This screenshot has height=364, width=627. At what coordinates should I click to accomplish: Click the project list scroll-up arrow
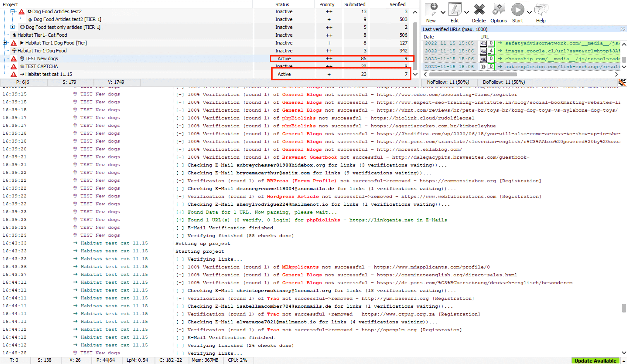pyautogui.click(x=415, y=12)
